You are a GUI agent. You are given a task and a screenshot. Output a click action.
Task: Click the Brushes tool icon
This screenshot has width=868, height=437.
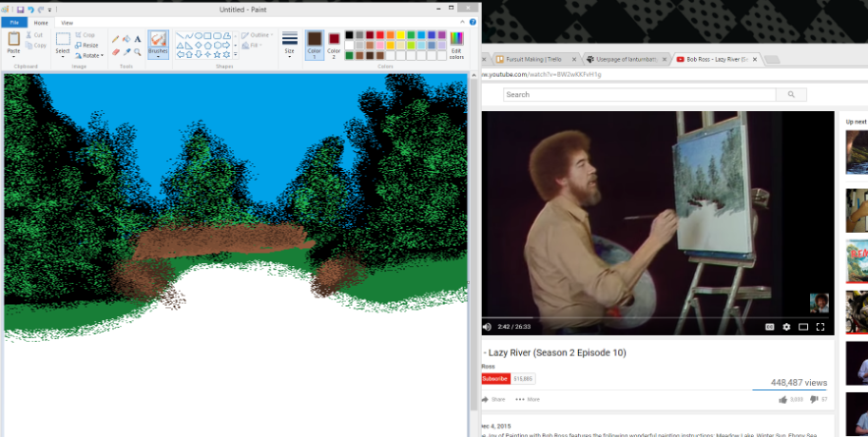(159, 39)
